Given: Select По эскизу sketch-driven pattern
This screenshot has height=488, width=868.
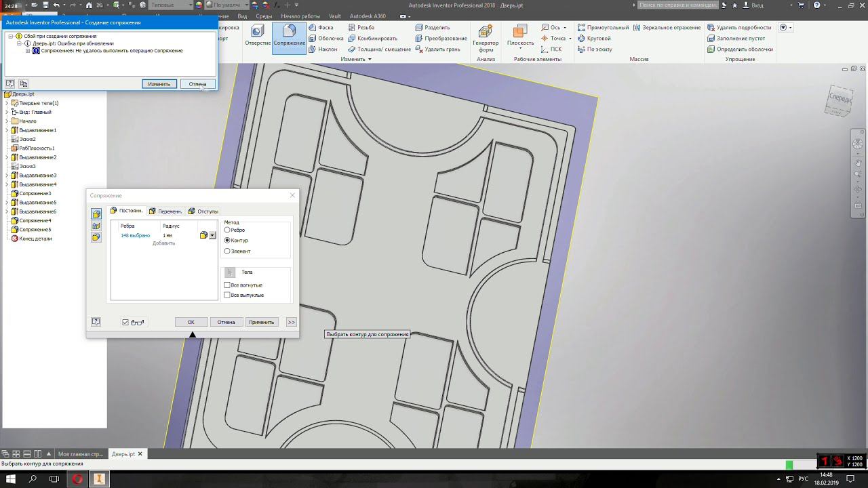Looking at the screenshot, I should pyautogui.click(x=595, y=49).
